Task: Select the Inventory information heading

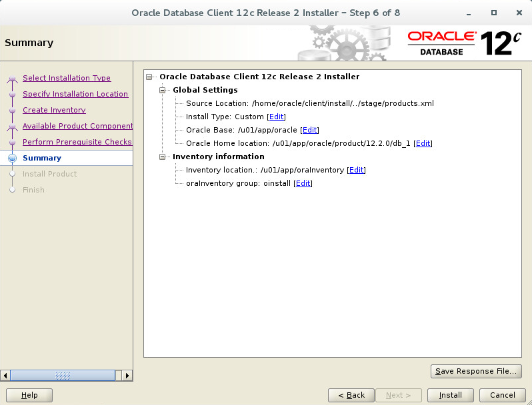Action: [219, 157]
